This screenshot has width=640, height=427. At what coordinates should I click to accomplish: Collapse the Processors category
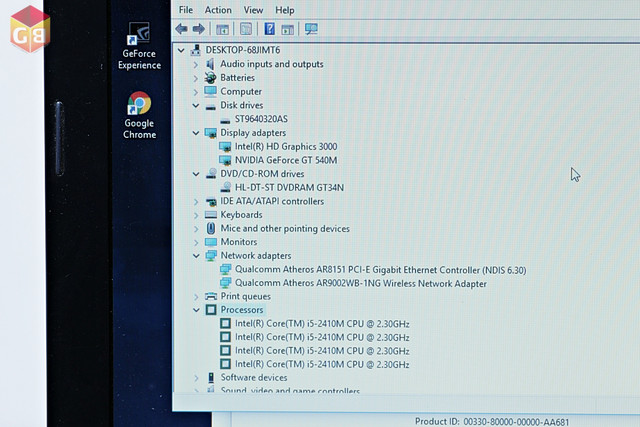point(196,310)
